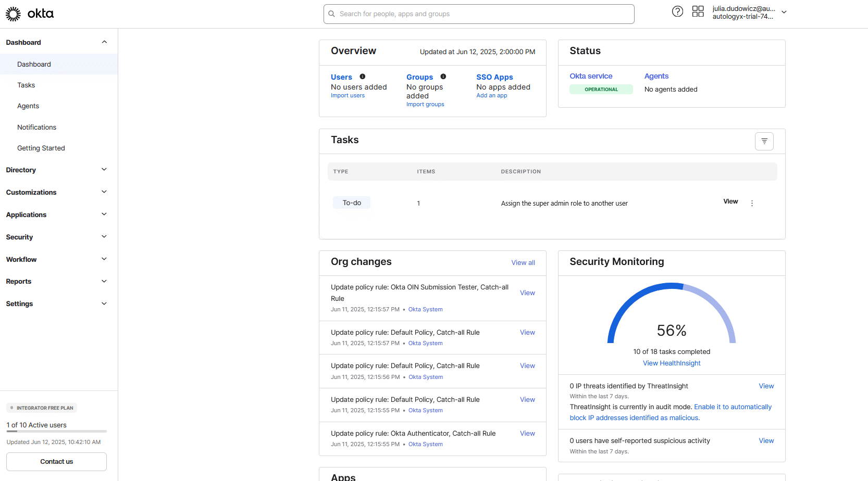
Task: Open the Users overview link
Action: click(341, 77)
